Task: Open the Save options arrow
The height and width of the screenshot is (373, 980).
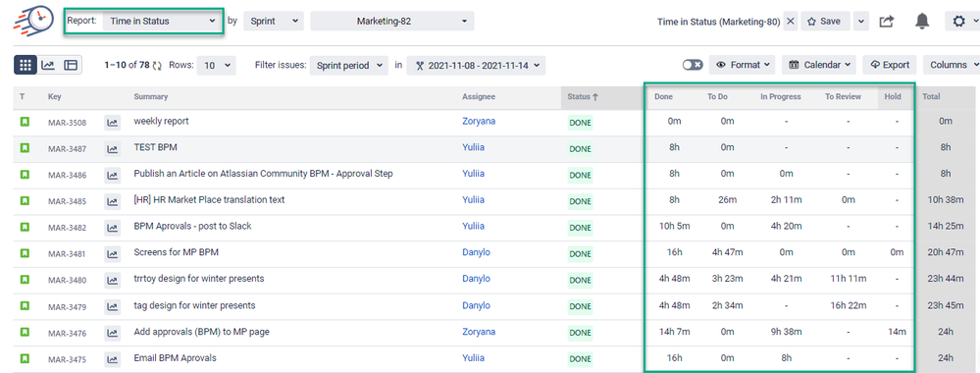Action: click(861, 22)
